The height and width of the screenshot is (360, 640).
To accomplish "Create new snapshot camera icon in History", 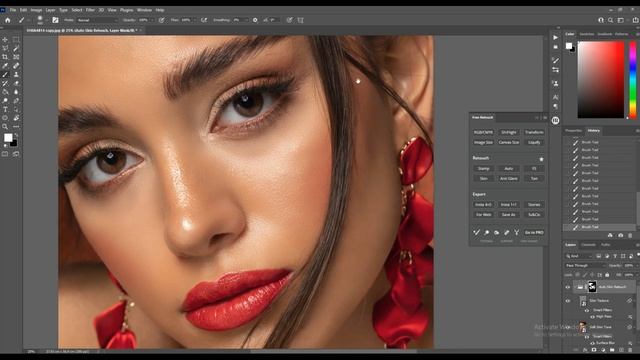I will pyautogui.click(x=620, y=236).
